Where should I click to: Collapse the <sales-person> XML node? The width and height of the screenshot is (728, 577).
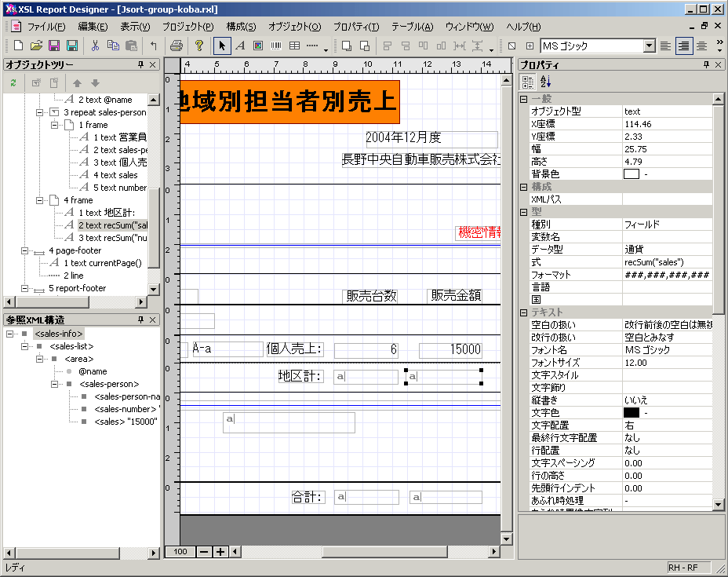click(x=54, y=384)
